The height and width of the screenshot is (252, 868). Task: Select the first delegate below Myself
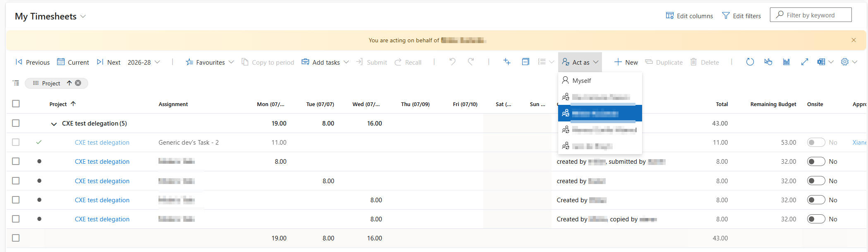600,97
